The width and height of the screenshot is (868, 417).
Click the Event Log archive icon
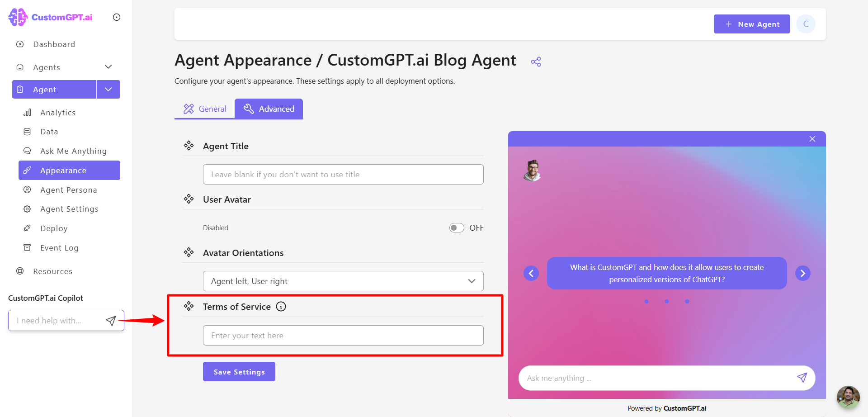(27, 247)
